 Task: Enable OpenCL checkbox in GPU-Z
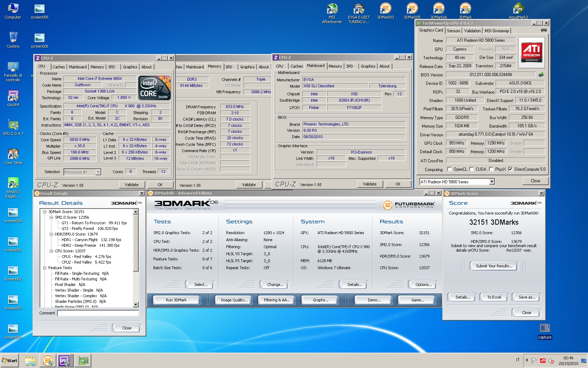[x=450, y=169]
